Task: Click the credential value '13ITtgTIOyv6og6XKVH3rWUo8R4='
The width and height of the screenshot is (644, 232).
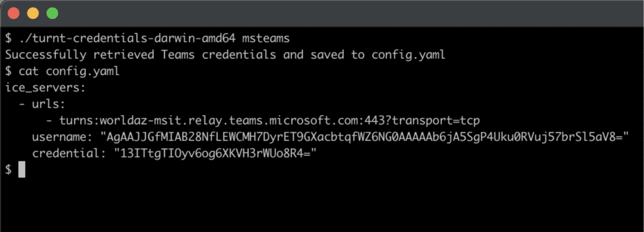Action: [x=216, y=153]
